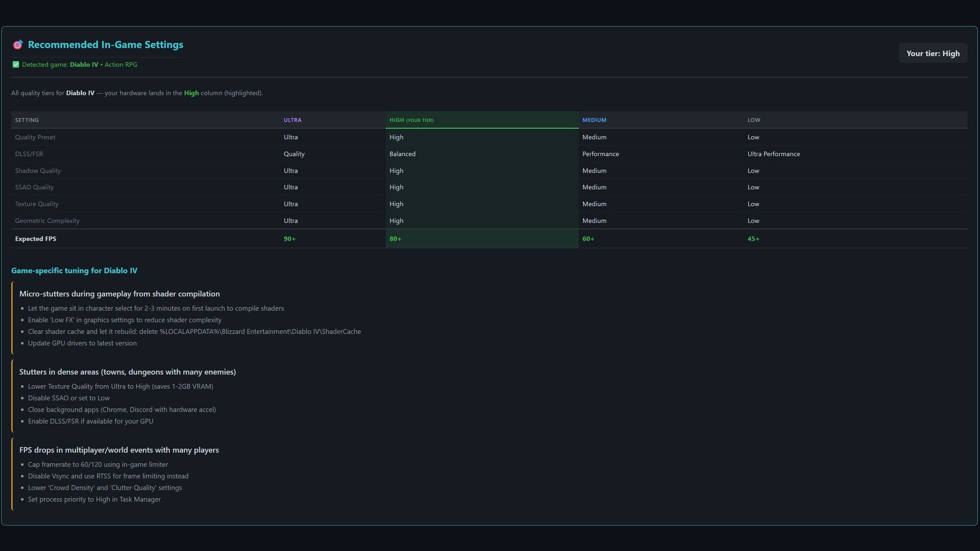Click 'Cap framerate to 60/120' tip
This screenshot has width=980, height=551.
coord(98,465)
